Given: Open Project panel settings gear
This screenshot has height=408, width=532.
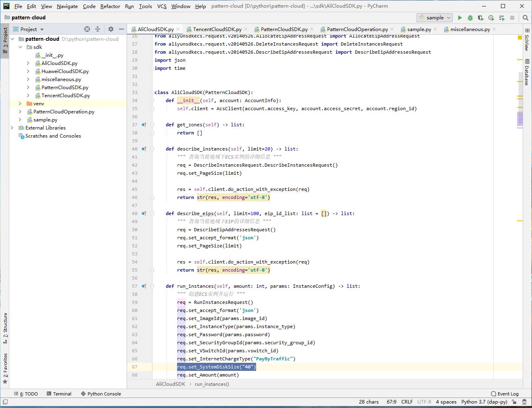Looking at the screenshot, I should (x=111, y=29).
